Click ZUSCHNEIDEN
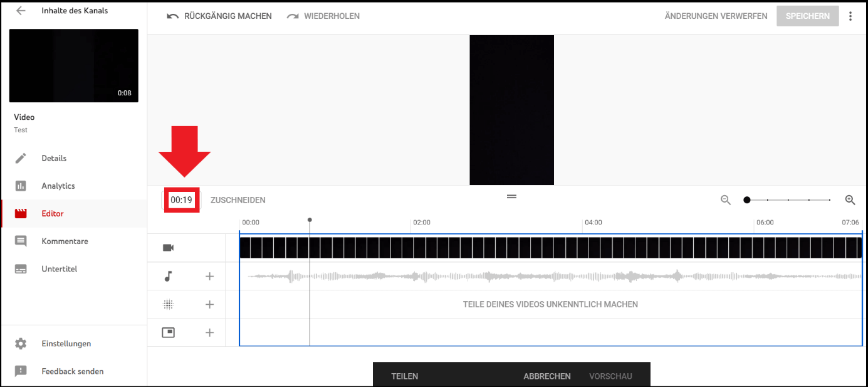This screenshot has width=868, height=387. 238,200
